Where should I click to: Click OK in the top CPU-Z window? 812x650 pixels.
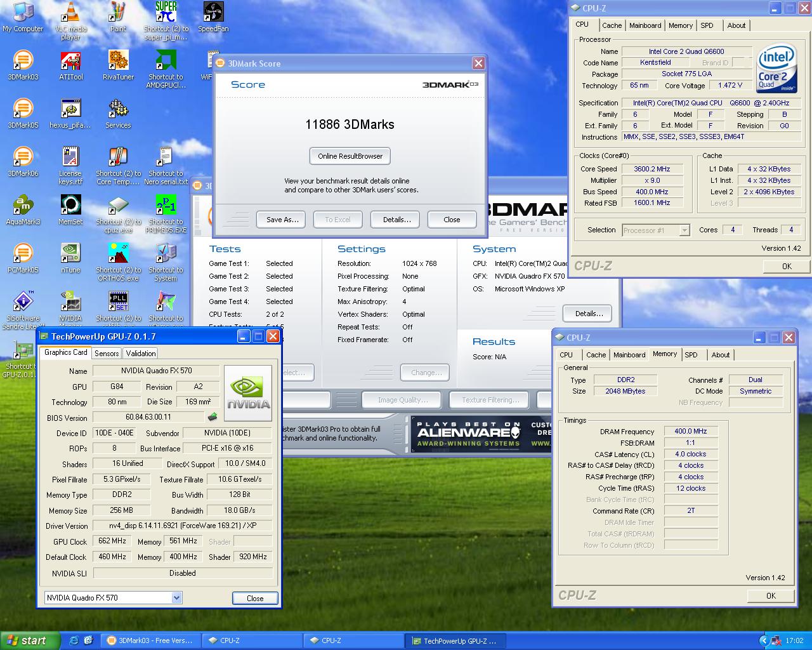coord(787,266)
